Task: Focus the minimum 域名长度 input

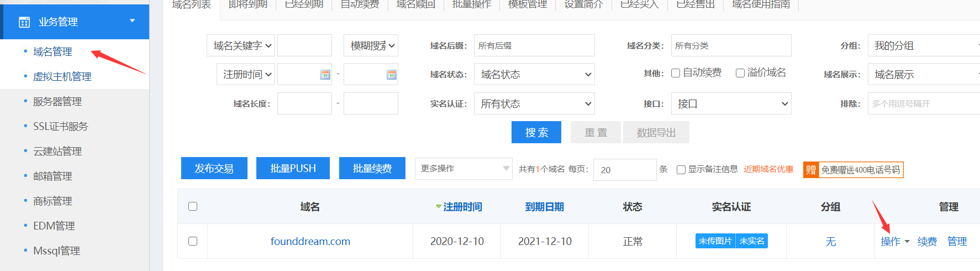Action: point(304,103)
